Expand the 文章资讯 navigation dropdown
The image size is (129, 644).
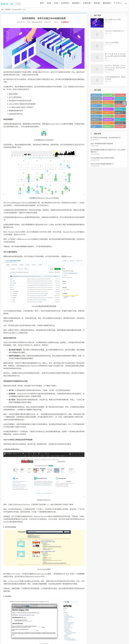click(x=65, y=3)
